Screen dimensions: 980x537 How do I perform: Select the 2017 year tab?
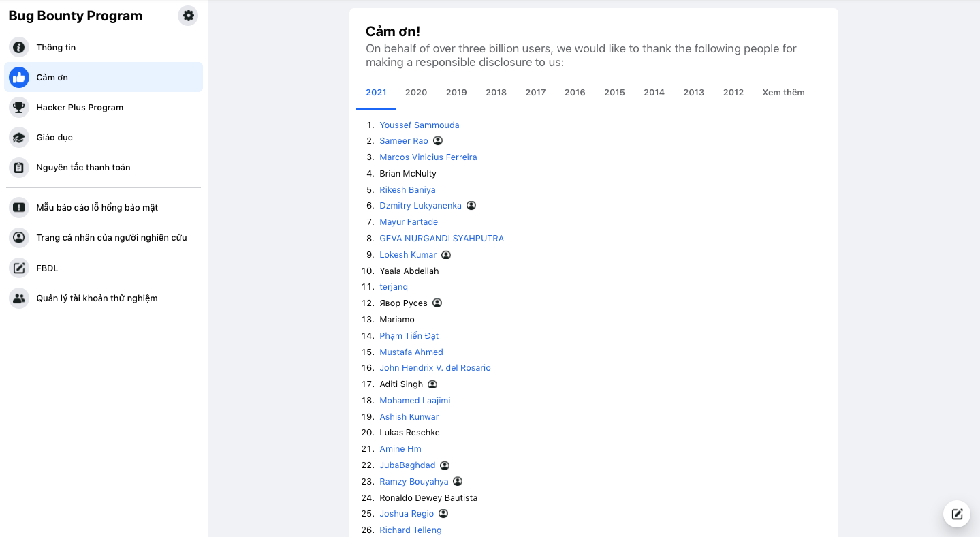point(535,93)
